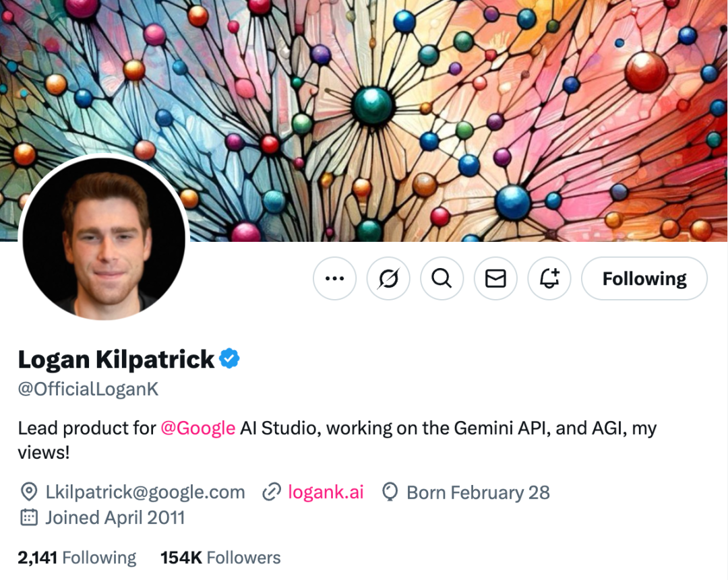
Task: Click the Grok slashed-circle icon button
Action: [388, 278]
